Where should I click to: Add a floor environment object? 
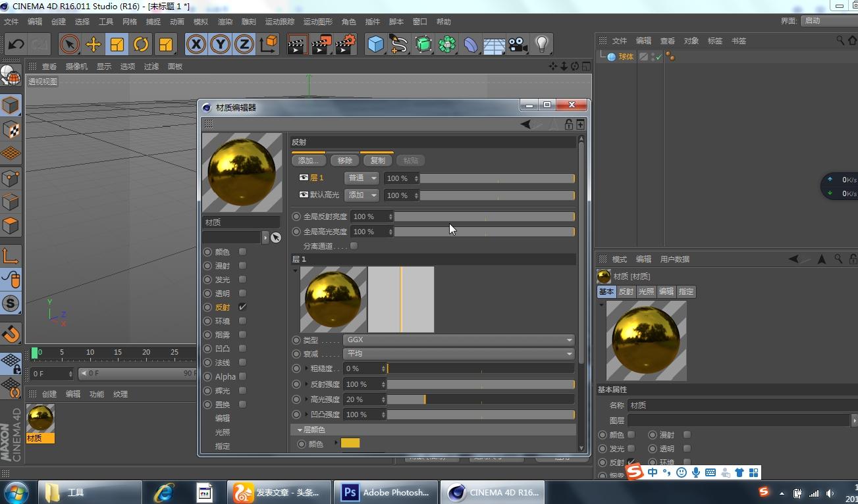495,45
